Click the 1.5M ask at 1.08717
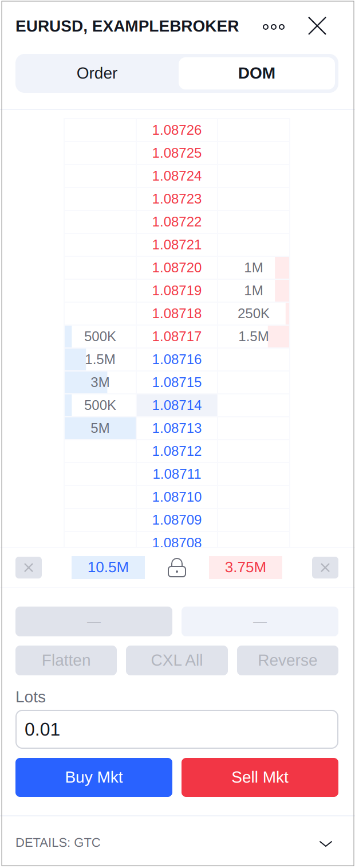This screenshot has width=355, height=868. click(x=254, y=337)
